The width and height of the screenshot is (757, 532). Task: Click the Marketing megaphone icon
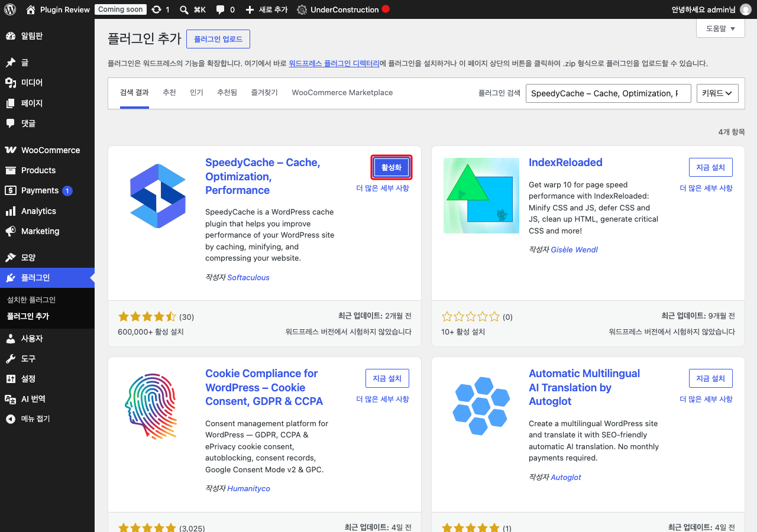point(11,231)
